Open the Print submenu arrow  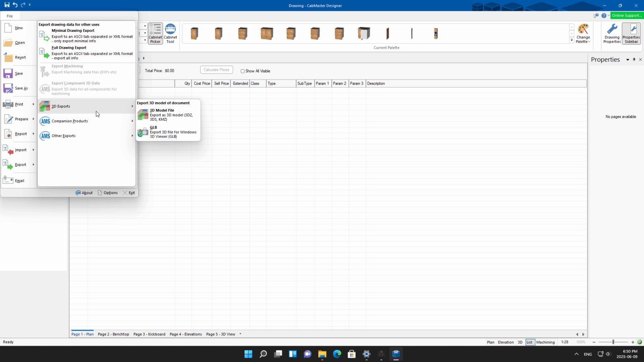pos(33,104)
